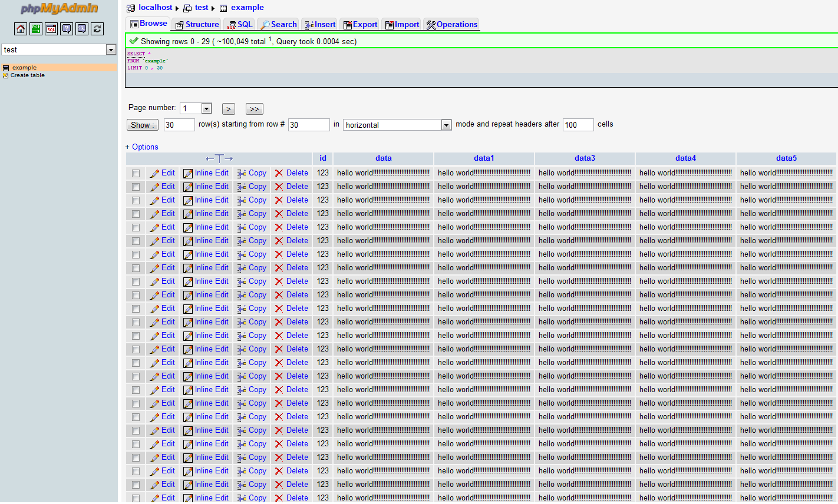Image resolution: width=838 pixels, height=504 pixels.
Task: Open the 'test' database dropdown
Action: click(111, 50)
